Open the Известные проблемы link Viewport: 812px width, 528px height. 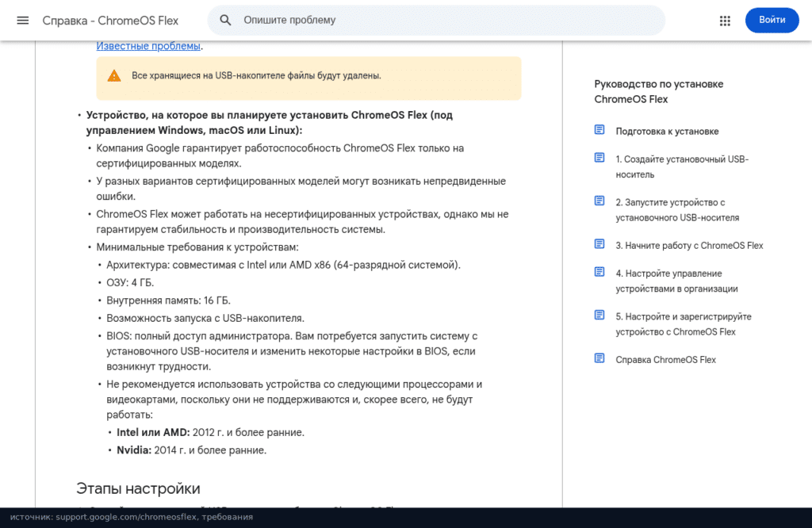(x=148, y=46)
